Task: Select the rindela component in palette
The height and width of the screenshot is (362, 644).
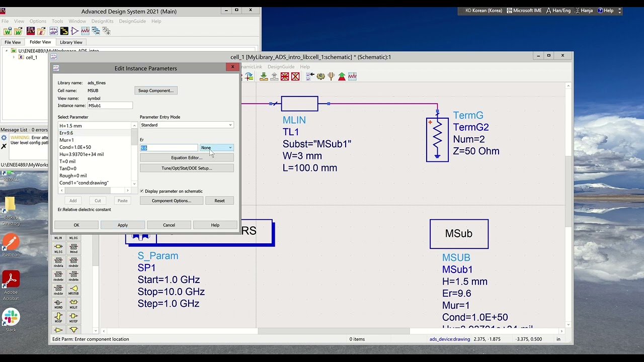Action: click(x=58, y=262)
